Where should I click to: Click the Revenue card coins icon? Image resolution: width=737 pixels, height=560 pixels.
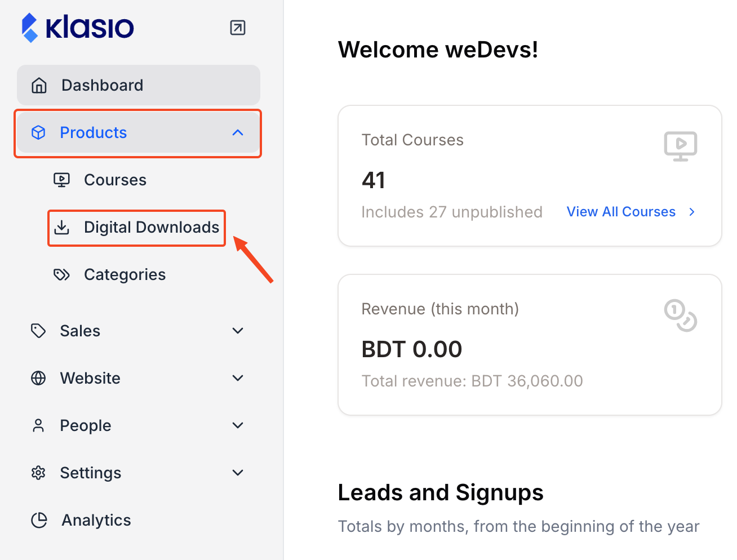[681, 315]
